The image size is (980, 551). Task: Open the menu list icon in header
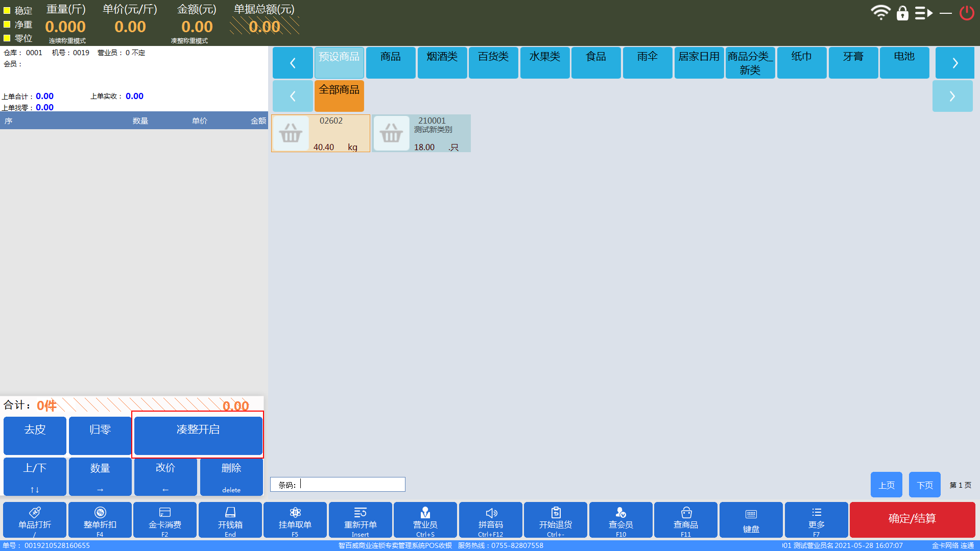point(924,13)
